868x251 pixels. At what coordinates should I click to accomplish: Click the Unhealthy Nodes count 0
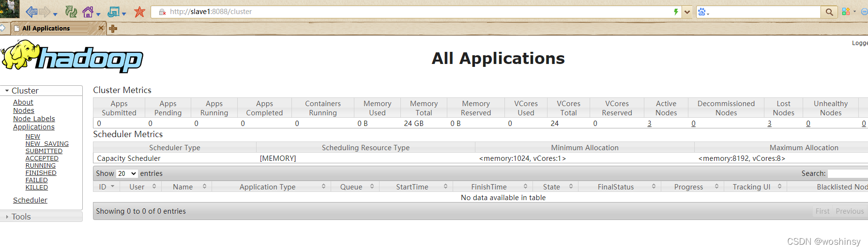coord(808,124)
